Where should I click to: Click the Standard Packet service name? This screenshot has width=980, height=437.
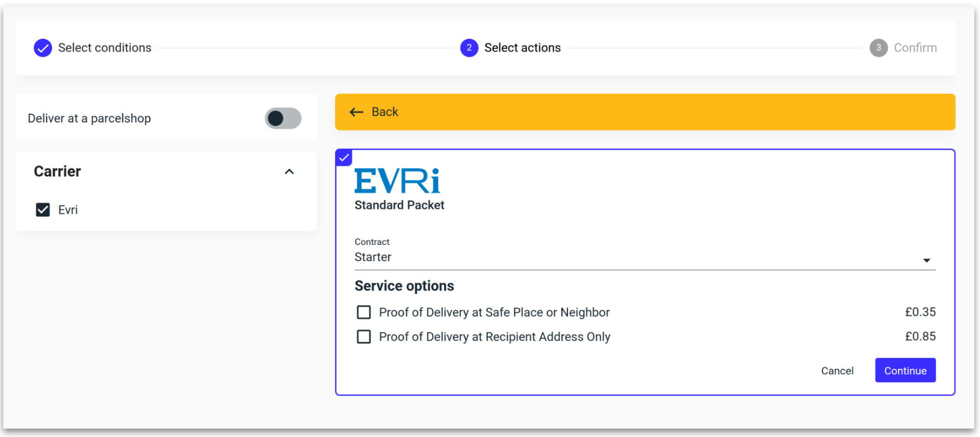click(399, 205)
